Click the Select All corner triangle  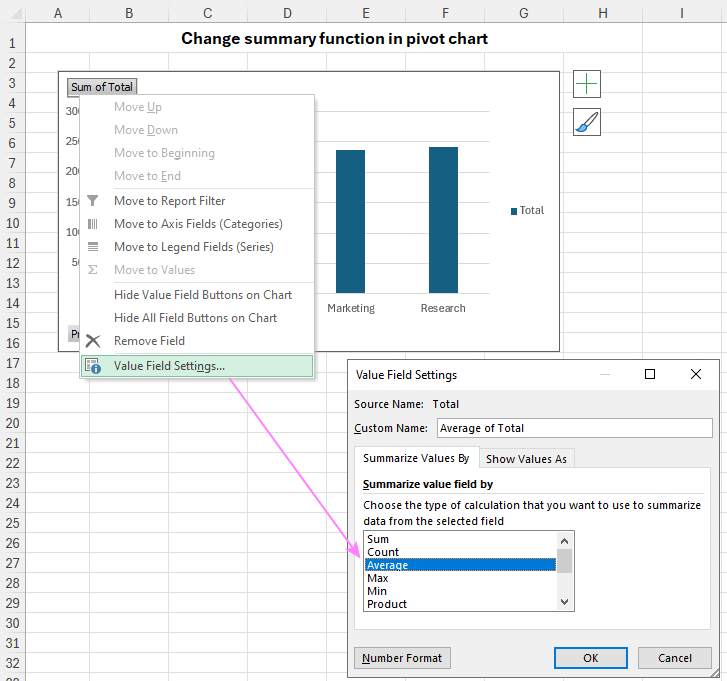click(x=16, y=13)
